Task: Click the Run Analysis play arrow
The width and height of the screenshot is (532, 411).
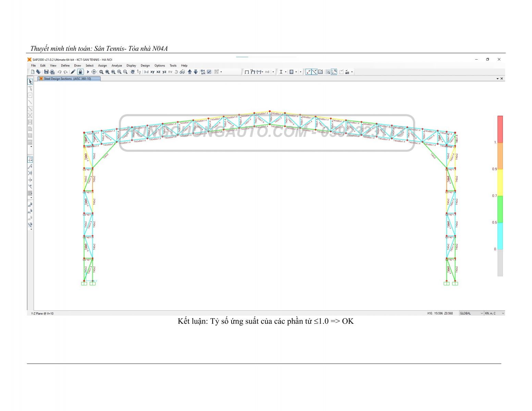Action: 88,72
